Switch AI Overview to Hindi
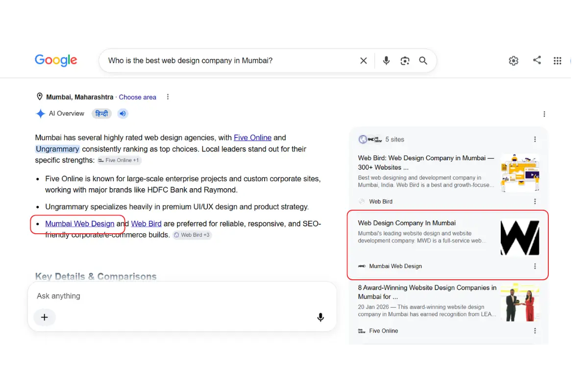The image size is (588, 392). coord(101,114)
